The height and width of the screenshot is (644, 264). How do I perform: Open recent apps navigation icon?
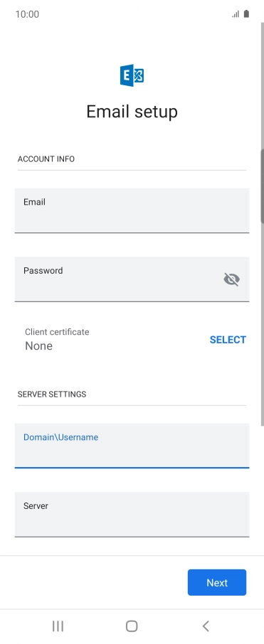(x=58, y=626)
